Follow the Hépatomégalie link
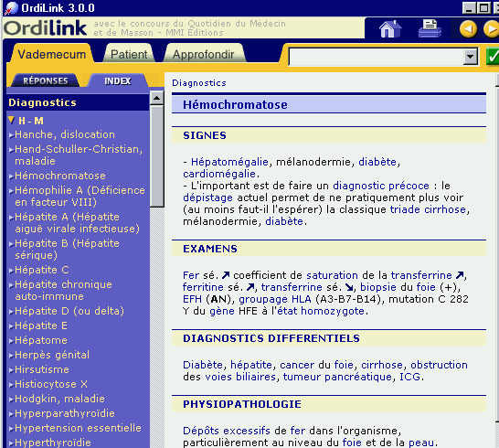This screenshot has width=499, height=448. pyautogui.click(x=229, y=162)
